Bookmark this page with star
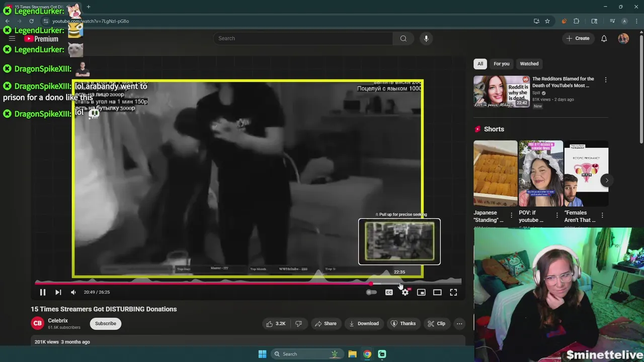 [547, 21]
